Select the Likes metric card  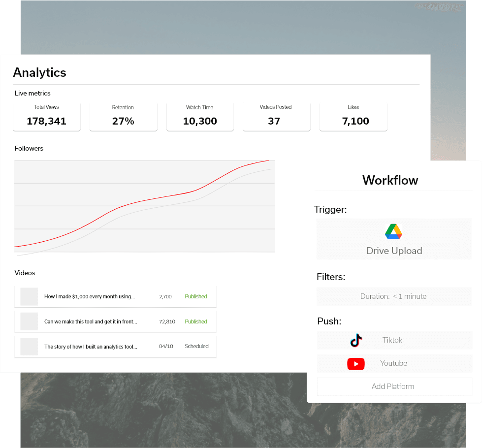[353, 116]
